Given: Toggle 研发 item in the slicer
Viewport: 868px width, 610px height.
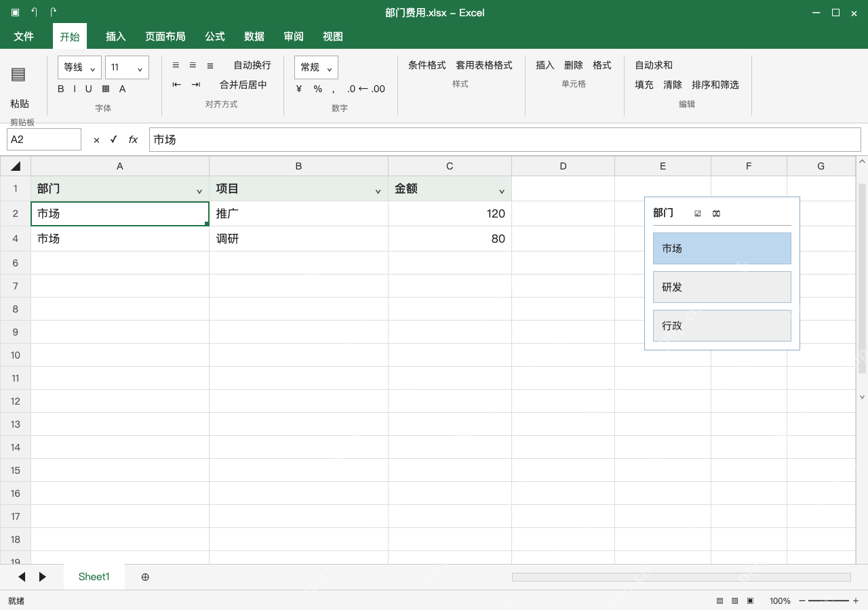Looking at the screenshot, I should (x=722, y=287).
